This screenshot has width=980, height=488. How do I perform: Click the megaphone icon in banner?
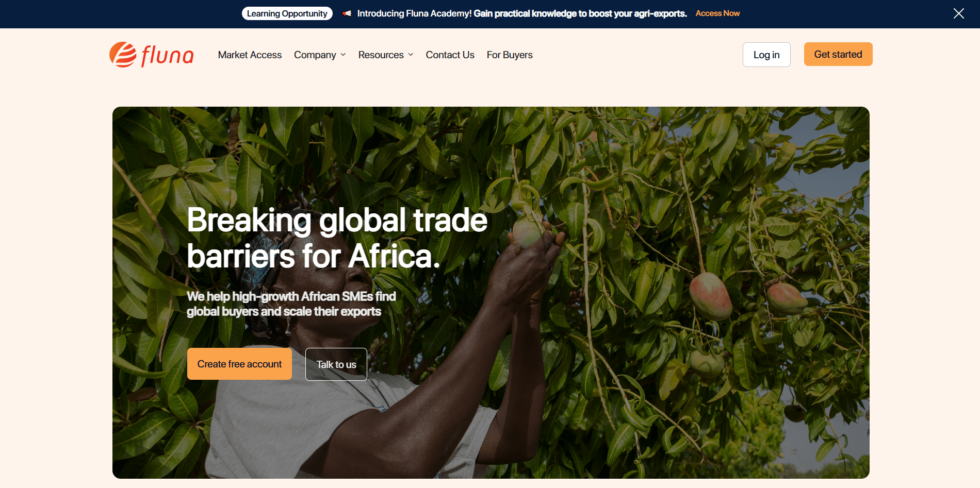(x=347, y=13)
